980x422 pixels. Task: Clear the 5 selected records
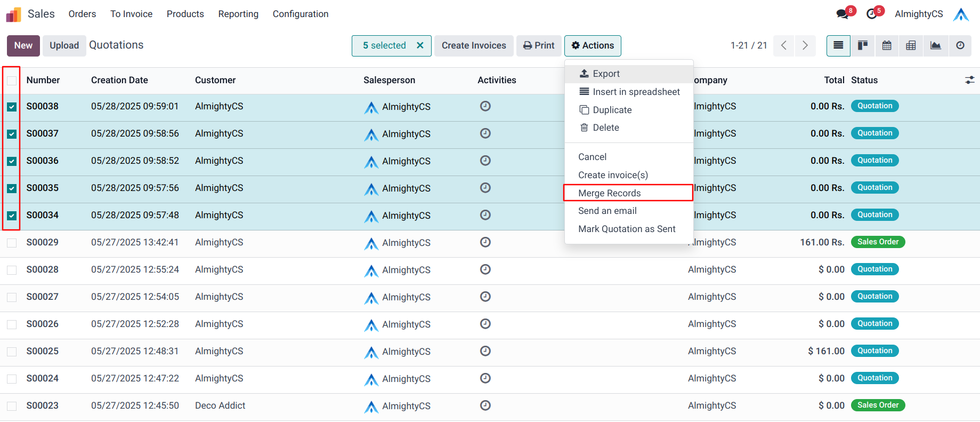[x=420, y=46]
